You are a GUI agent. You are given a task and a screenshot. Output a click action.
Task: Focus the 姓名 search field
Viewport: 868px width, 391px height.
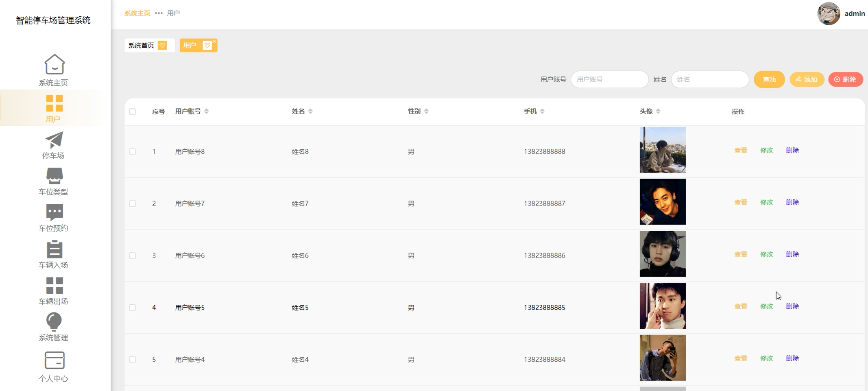710,79
